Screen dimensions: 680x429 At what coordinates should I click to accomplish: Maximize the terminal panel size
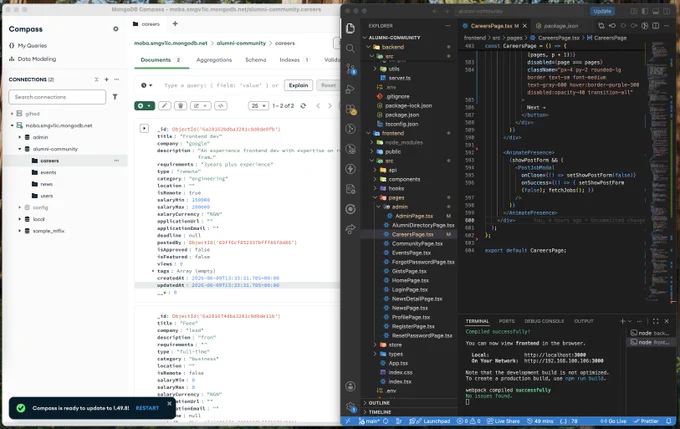coord(656,321)
